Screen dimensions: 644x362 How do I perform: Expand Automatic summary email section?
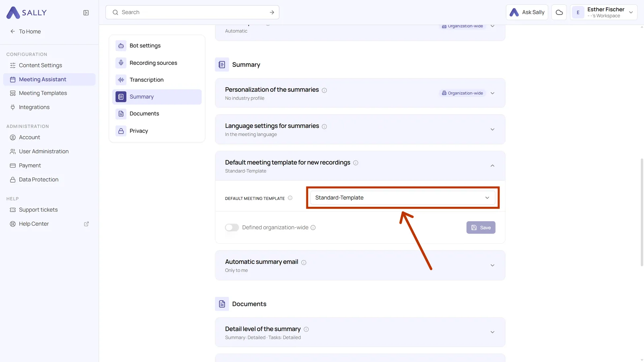tap(492, 265)
